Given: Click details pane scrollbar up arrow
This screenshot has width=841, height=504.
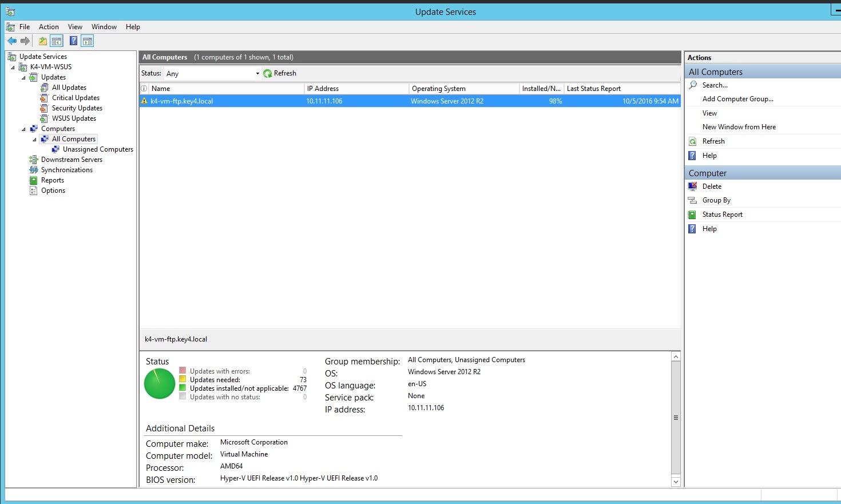Looking at the screenshot, I should (x=676, y=356).
